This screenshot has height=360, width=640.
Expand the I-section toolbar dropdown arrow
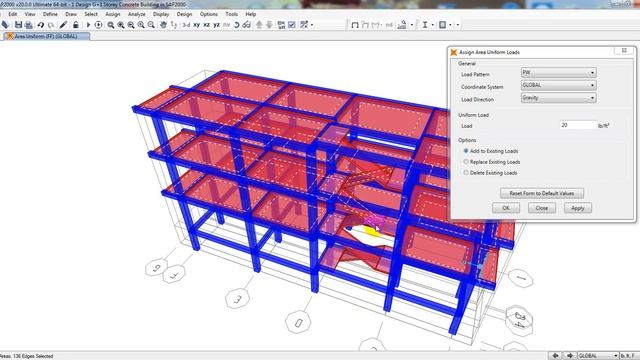[x=432, y=25]
